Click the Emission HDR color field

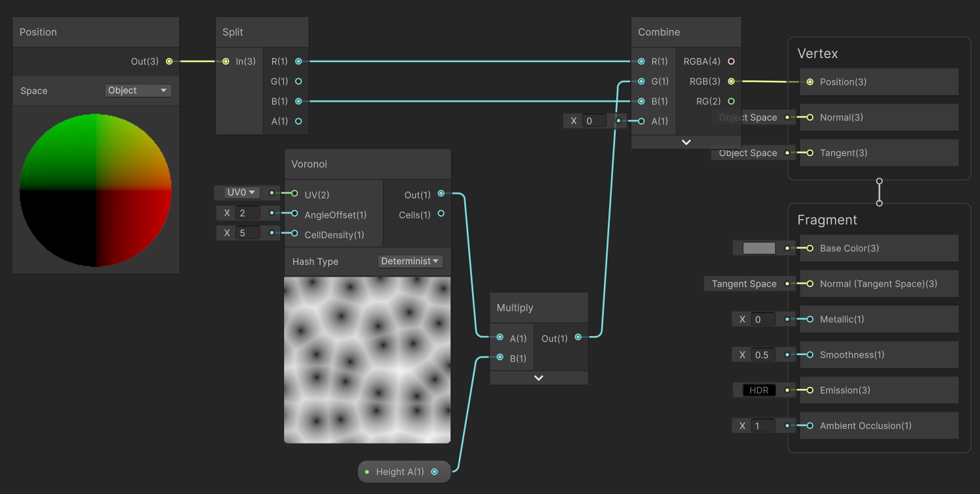(759, 390)
